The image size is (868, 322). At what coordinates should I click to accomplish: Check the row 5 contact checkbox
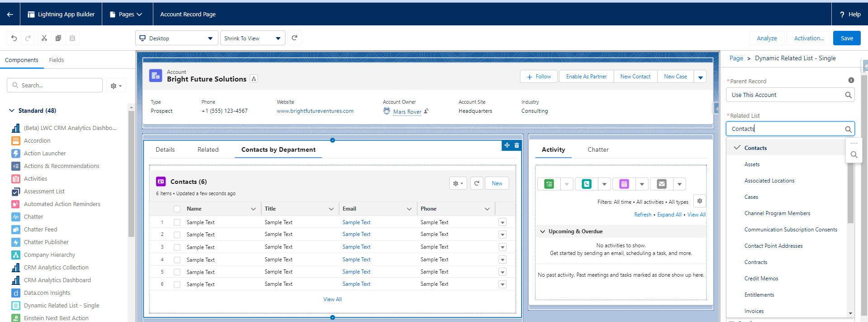pos(177,272)
